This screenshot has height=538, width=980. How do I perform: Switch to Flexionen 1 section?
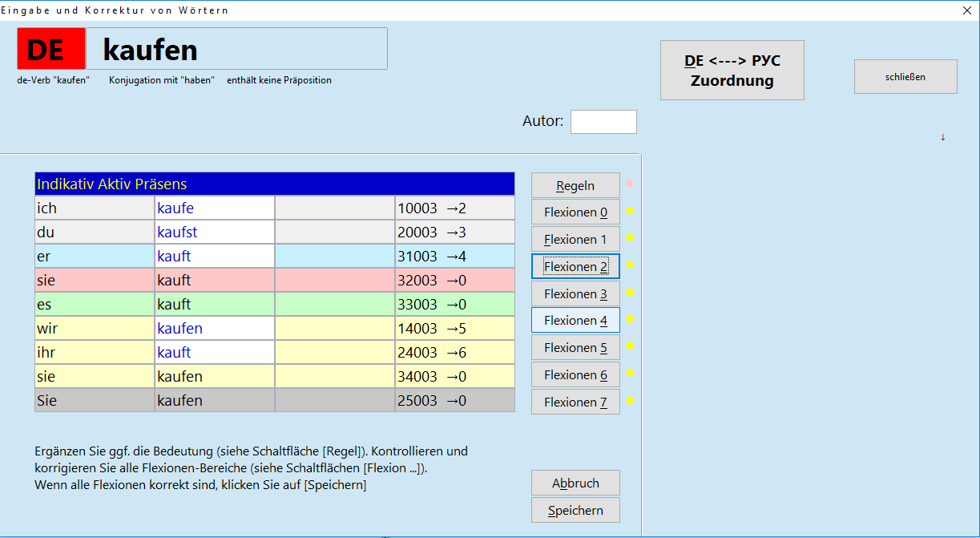point(575,239)
